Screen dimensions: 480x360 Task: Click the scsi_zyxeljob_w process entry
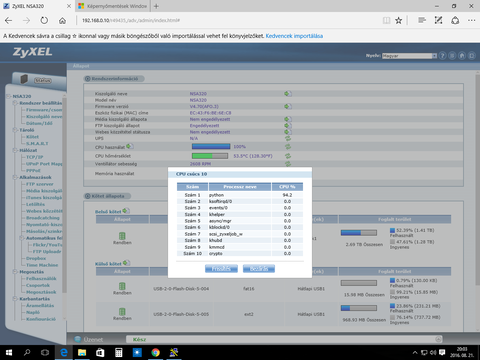point(226,234)
